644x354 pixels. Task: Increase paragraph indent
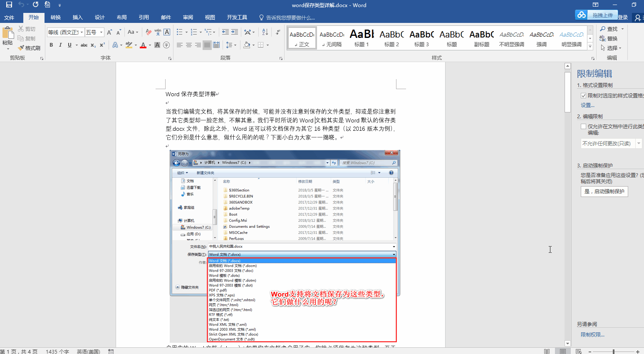tap(235, 32)
